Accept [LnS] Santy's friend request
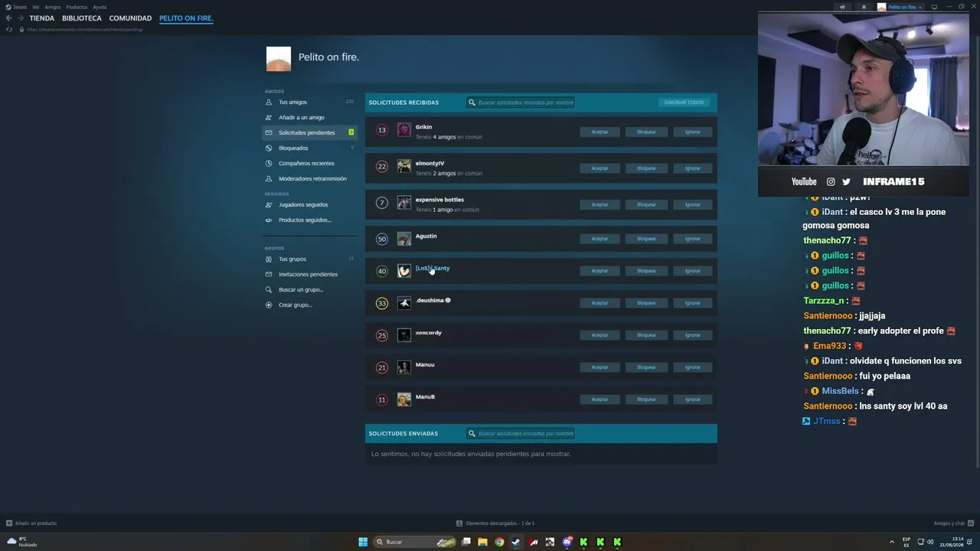 (599, 271)
